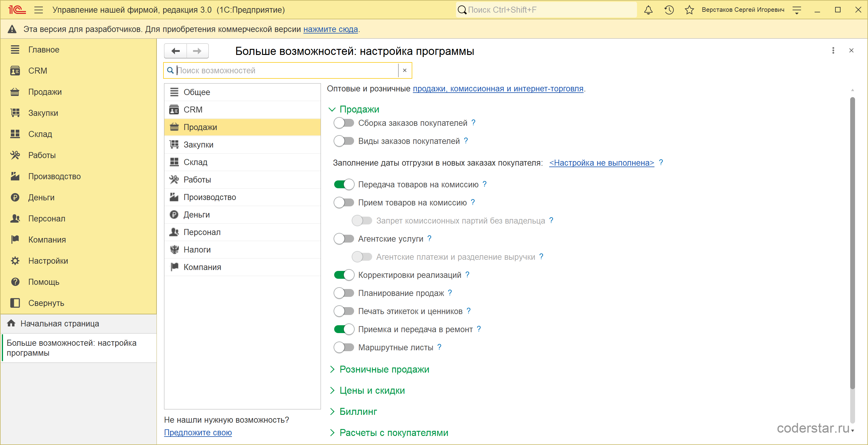Click the Предложите свою link
Screen dimensions: 868x445
(x=198, y=432)
